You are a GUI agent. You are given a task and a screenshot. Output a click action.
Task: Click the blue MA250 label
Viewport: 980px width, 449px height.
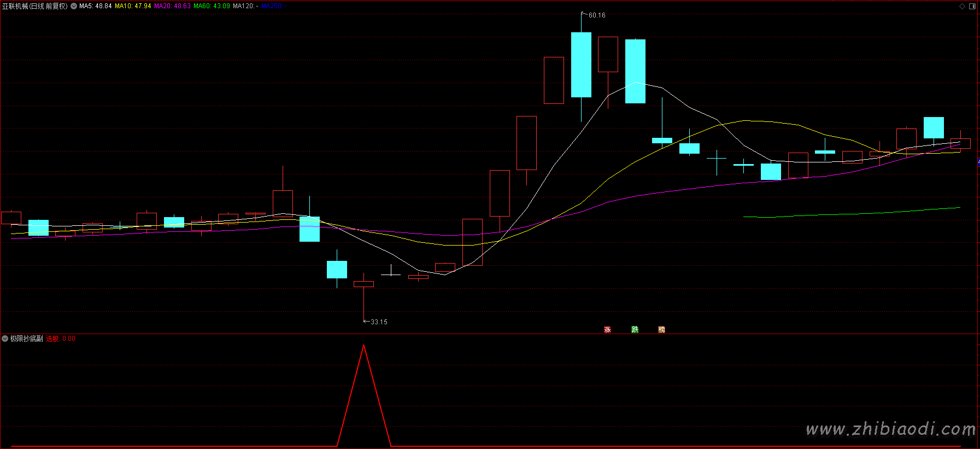pyautogui.click(x=272, y=6)
